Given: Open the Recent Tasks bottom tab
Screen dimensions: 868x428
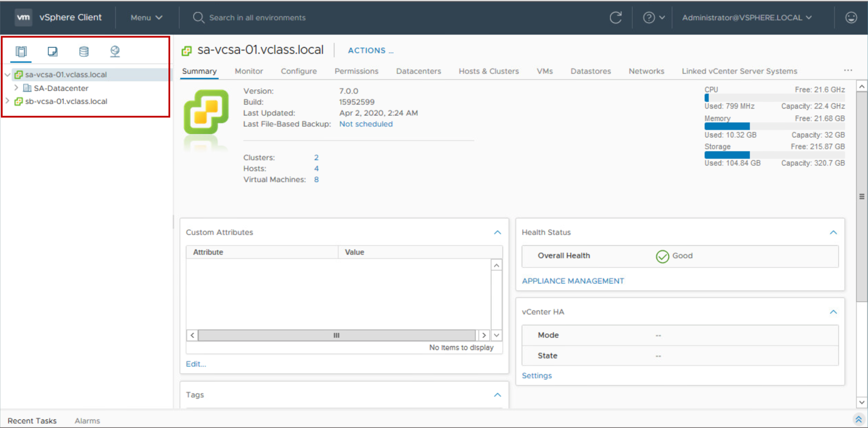Looking at the screenshot, I should (32, 421).
